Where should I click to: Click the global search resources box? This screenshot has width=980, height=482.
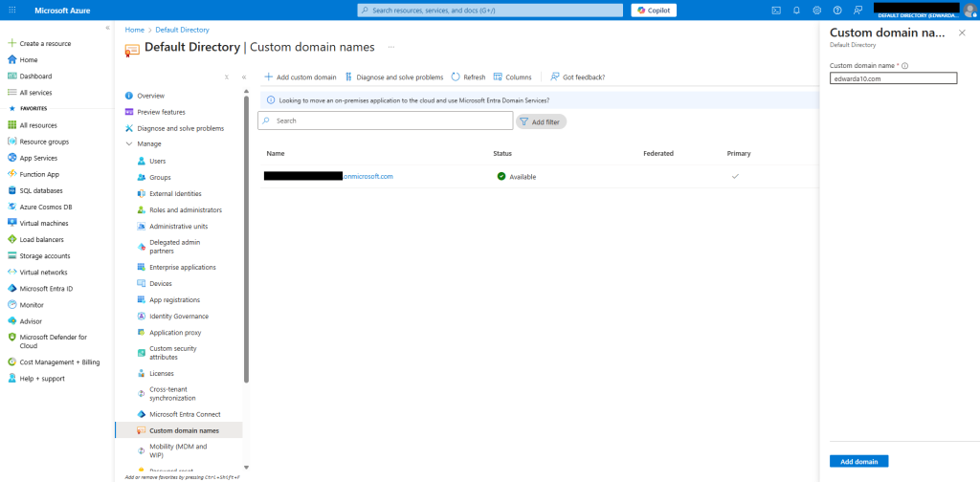point(490,10)
